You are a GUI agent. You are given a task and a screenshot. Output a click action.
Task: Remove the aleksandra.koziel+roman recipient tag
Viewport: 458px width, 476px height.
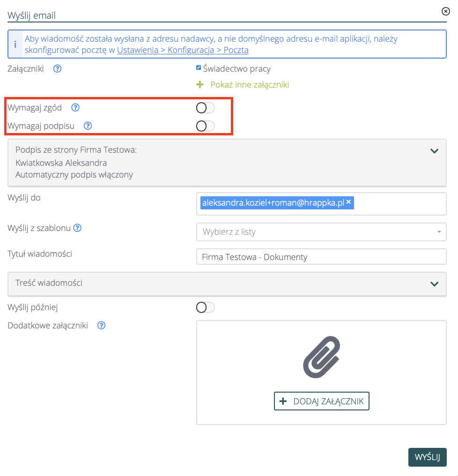(348, 202)
